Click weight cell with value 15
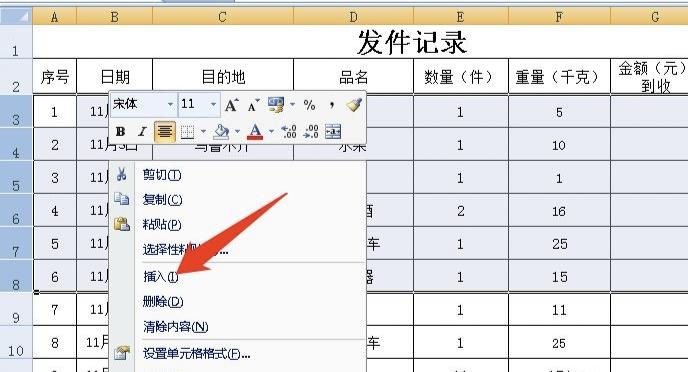Viewport: 688px width, 372px height. [559, 276]
